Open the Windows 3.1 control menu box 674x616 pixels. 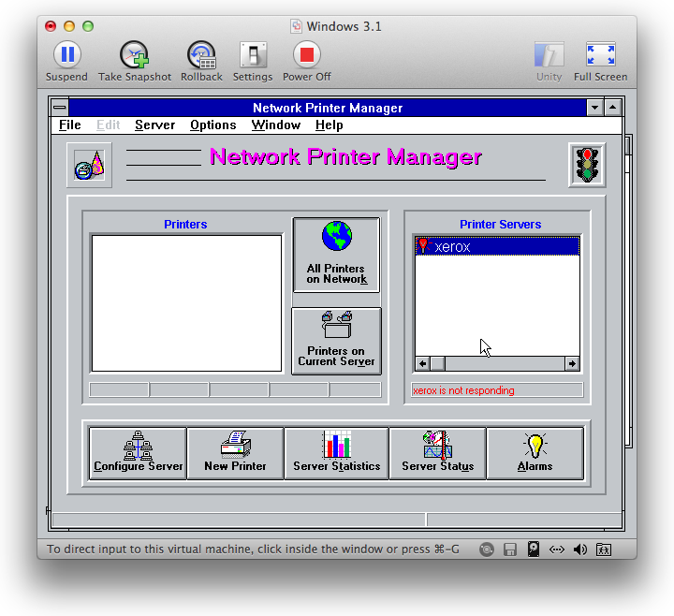(60, 108)
